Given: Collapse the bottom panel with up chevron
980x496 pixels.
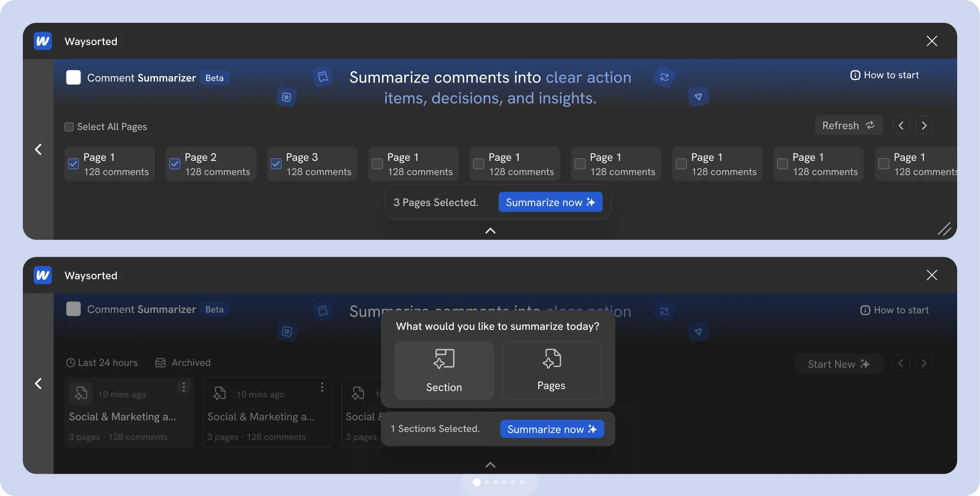Looking at the screenshot, I should pos(490,465).
